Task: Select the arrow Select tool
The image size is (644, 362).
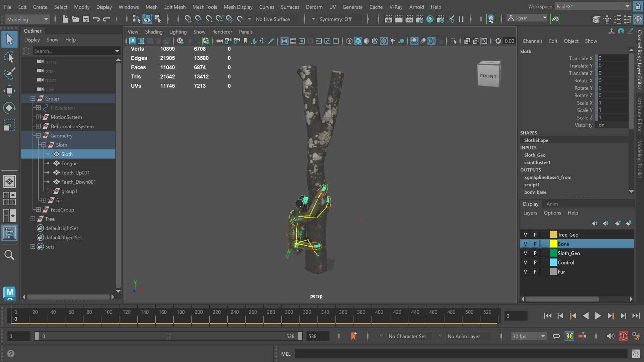Action: [x=9, y=40]
